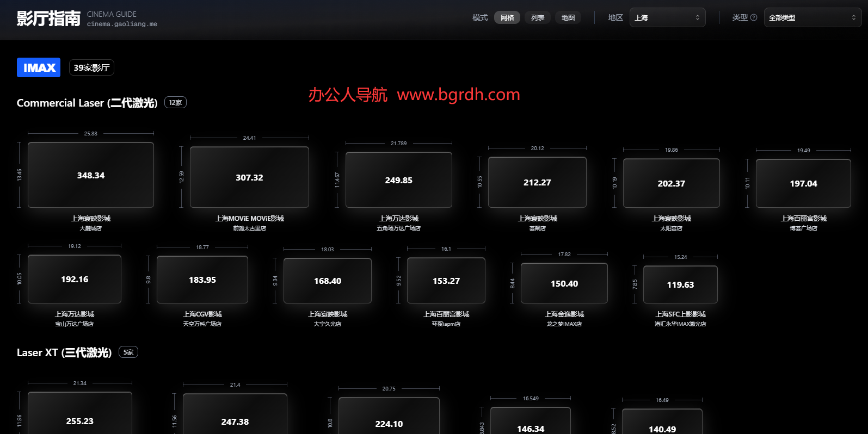The height and width of the screenshot is (434, 868).
Task: Select the 197.04 screen thumbnail
Action: pyautogui.click(x=803, y=183)
